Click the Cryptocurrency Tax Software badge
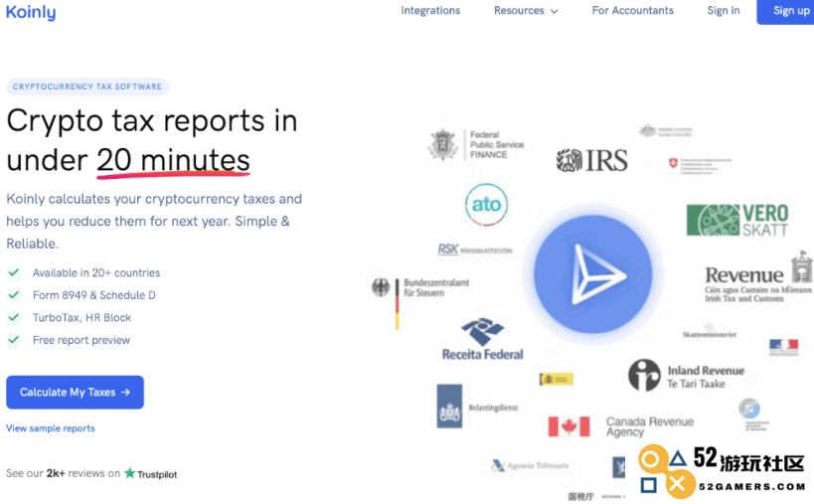This screenshot has width=814, height=504. (87, 86)
